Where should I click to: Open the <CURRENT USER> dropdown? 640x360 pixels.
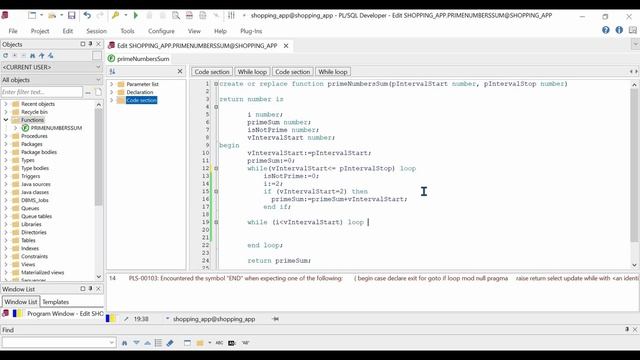point(98,67)
